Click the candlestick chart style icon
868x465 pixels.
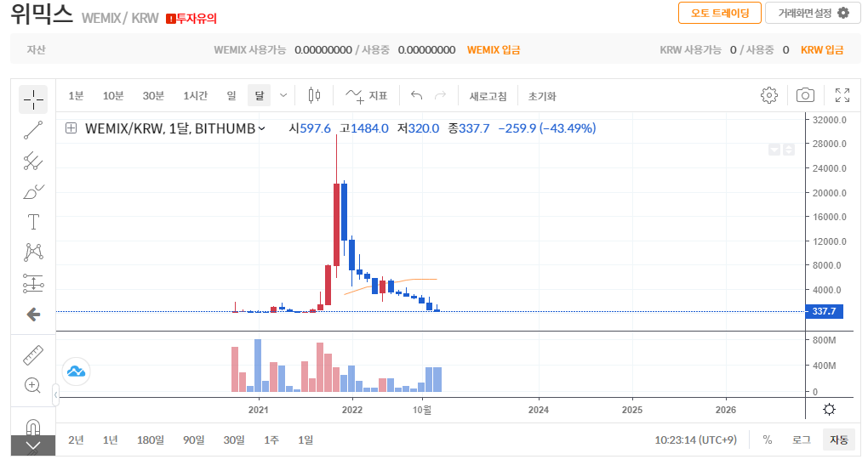coord(314,96)
